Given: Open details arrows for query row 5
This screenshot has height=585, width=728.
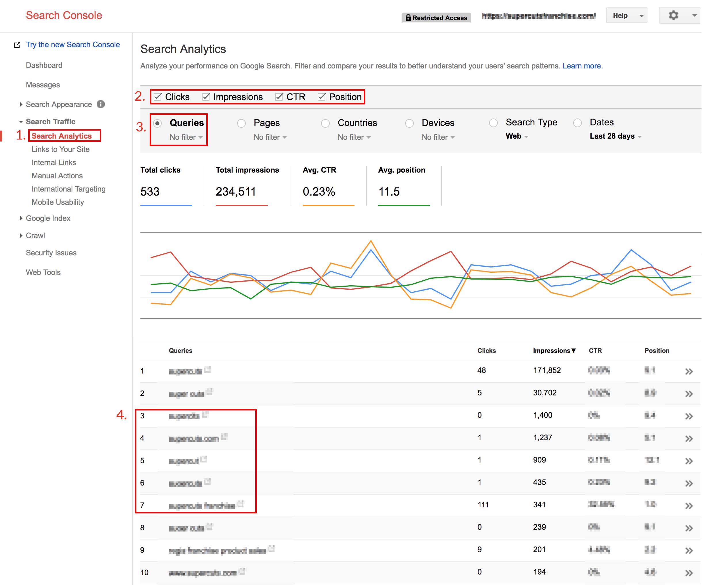Looking at the screenshot, I should tap(689, 461).
